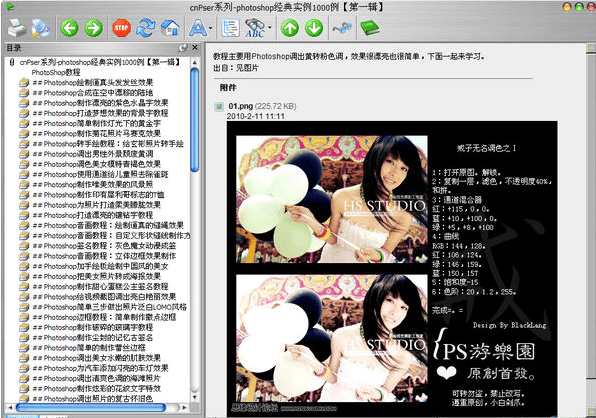Open print preview with magnifier icon
Viewport: 596px width, 418px height.
(x=41, y=28)
